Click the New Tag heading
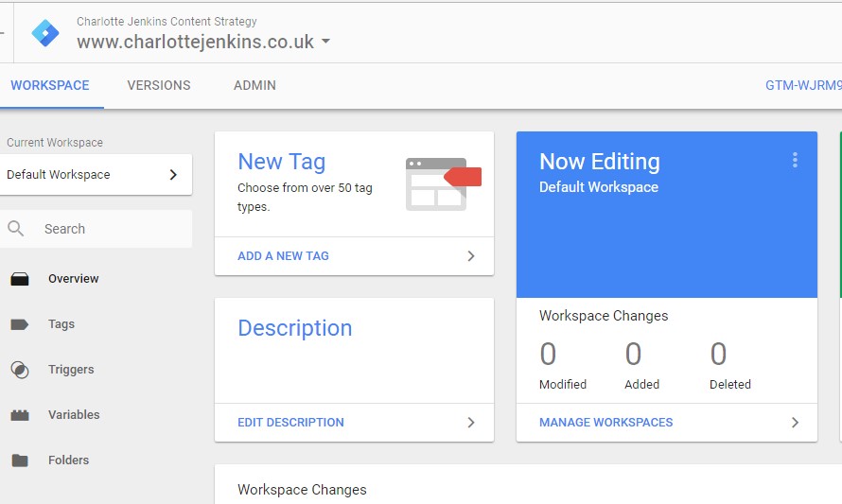The width and height of the screenshot is (842, 504). coord(281,162)
